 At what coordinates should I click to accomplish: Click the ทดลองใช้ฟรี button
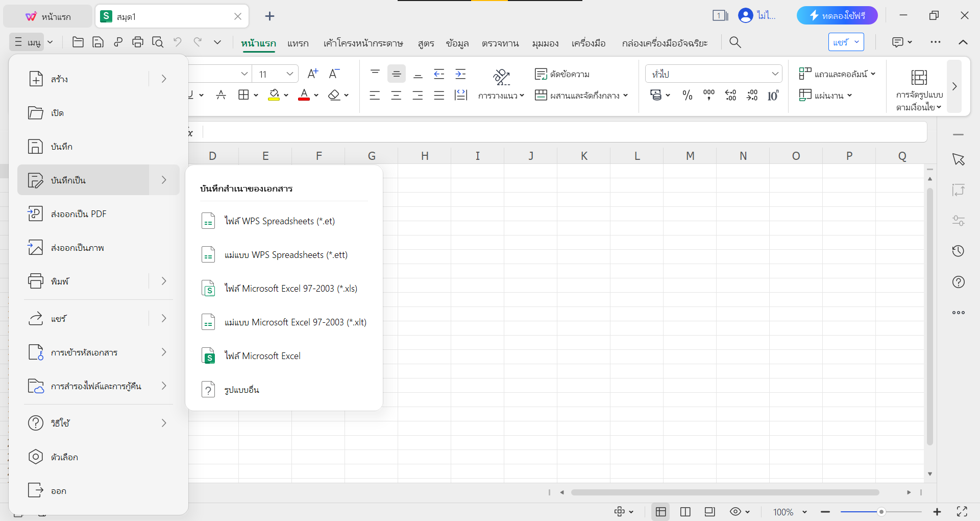(x=837, y=16)
